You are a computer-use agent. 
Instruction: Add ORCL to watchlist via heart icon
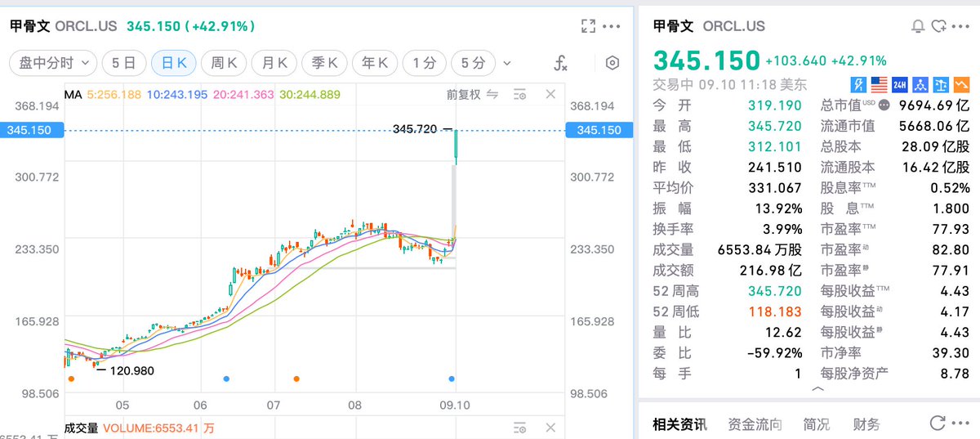pos(938,26)
